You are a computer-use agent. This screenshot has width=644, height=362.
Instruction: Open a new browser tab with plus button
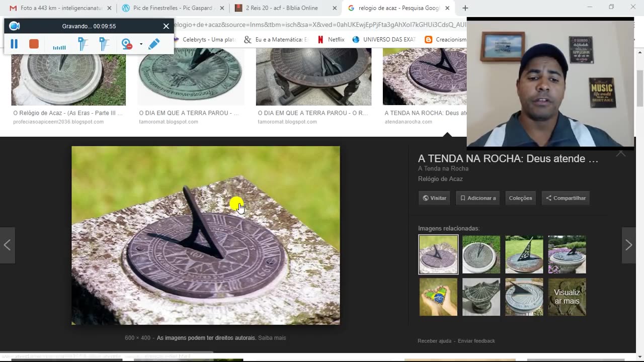[x=465, y=8]
